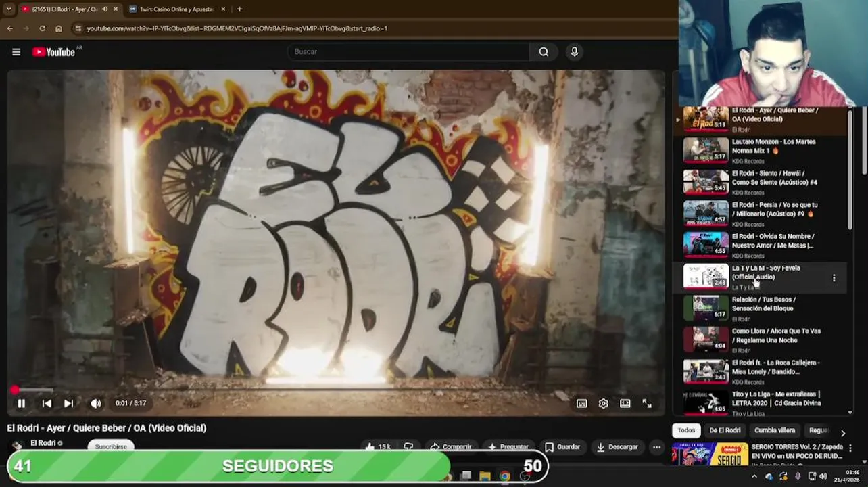This screenshot has width=868, height=487.
Task: Show hidden system tray icons
Action: click(754, 476)
